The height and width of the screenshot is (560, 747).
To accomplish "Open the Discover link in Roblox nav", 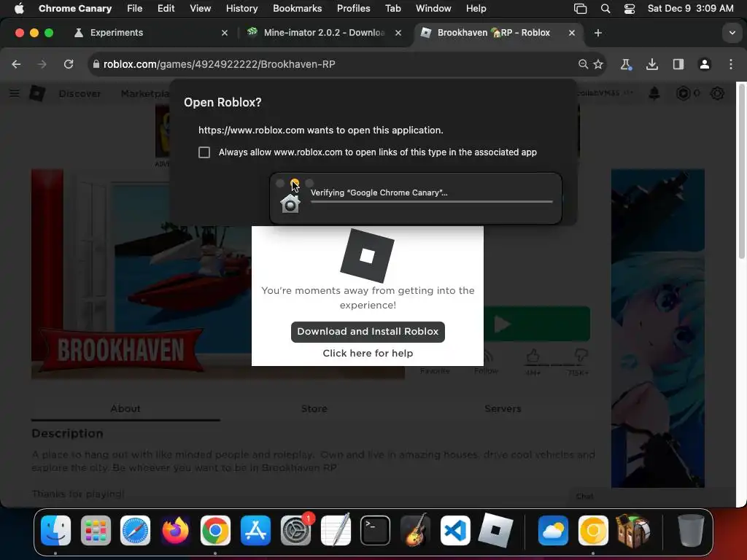I will (x=80, y=93).
